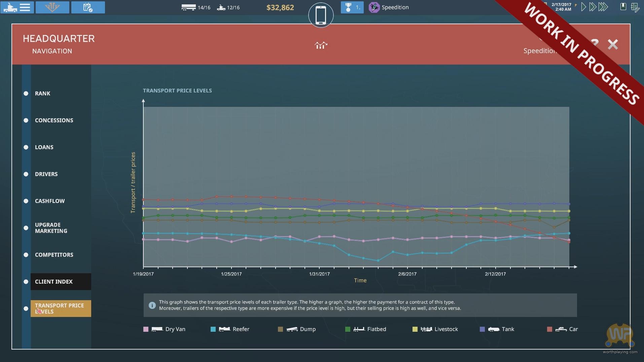Open the truck main menu button
The width and height of the screenshot is (644, 362).
point(17,7)
